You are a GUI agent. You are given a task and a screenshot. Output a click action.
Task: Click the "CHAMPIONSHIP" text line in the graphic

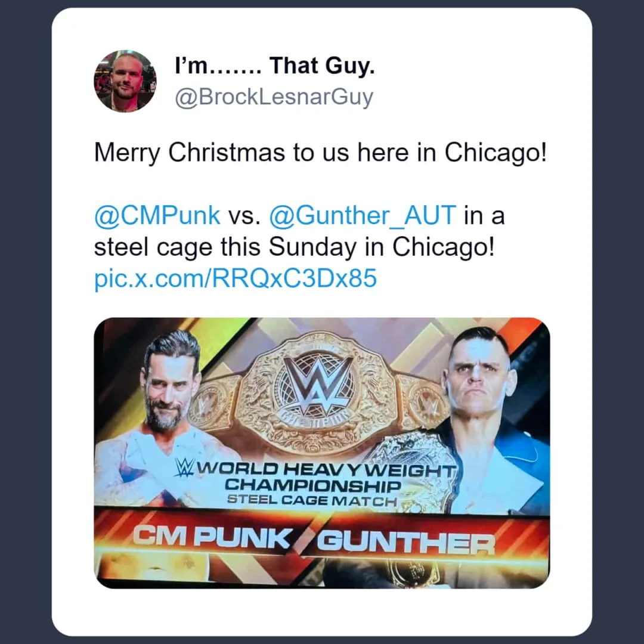[312, 485]
